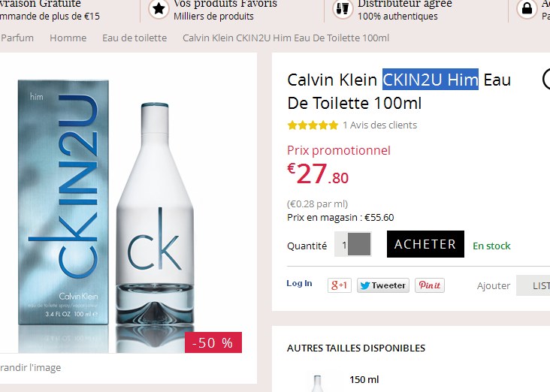Click the Agrandir l'image link
The image size is (550, 392).
pos(30,368)
